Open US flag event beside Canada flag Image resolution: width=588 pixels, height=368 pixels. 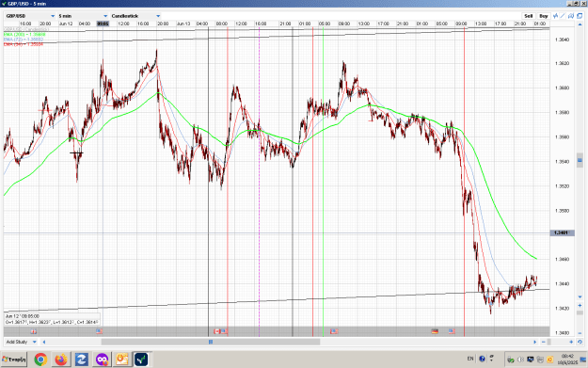pos(224,331)
